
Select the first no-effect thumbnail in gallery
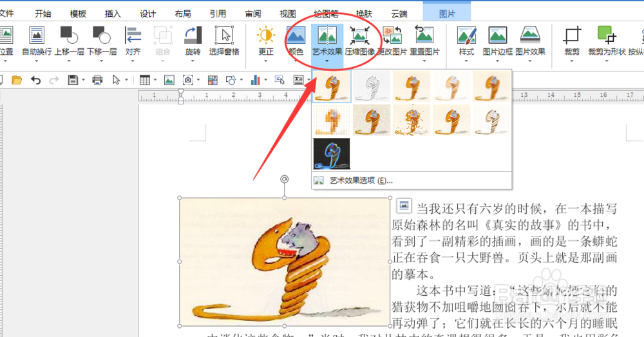[332, 86]
